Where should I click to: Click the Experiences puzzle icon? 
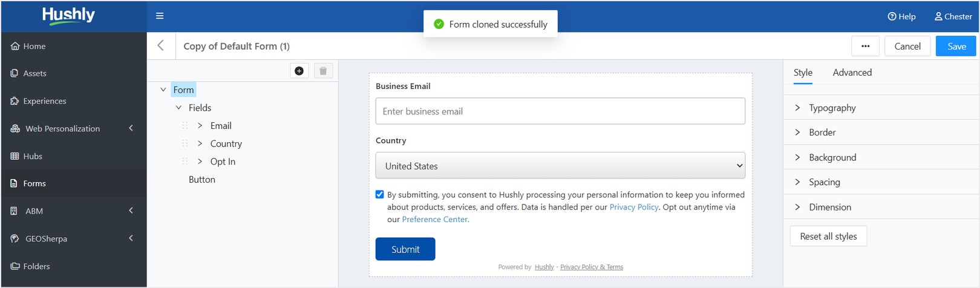(x=15, y=101)
